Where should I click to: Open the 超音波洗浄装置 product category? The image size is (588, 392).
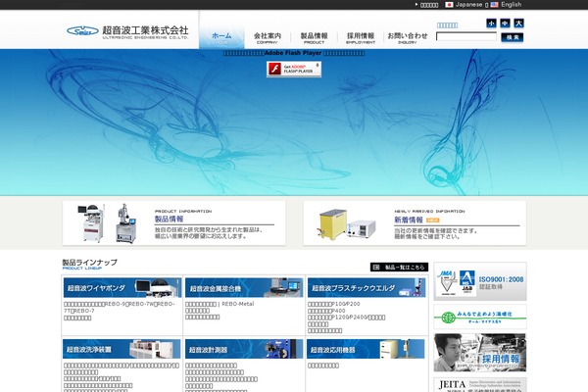coord(122,349)
